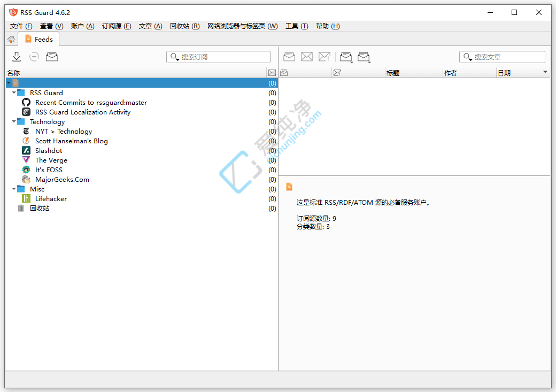Open the 查看 (V) menu

tap(51, 26)
